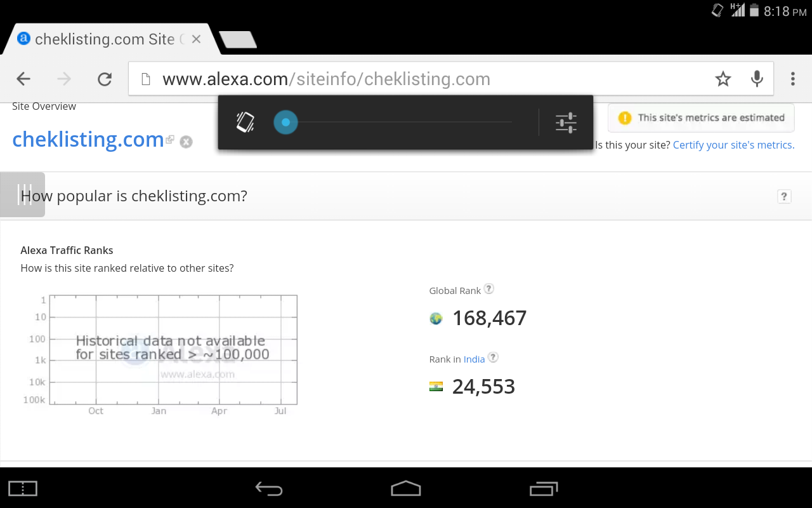Tap the Android back button
This screenshot has height=508, width=812.
269,488
